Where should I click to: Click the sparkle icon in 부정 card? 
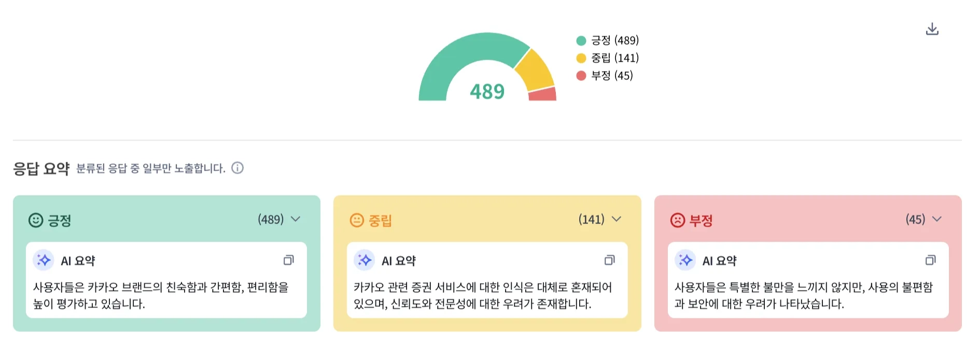(685, 260)
